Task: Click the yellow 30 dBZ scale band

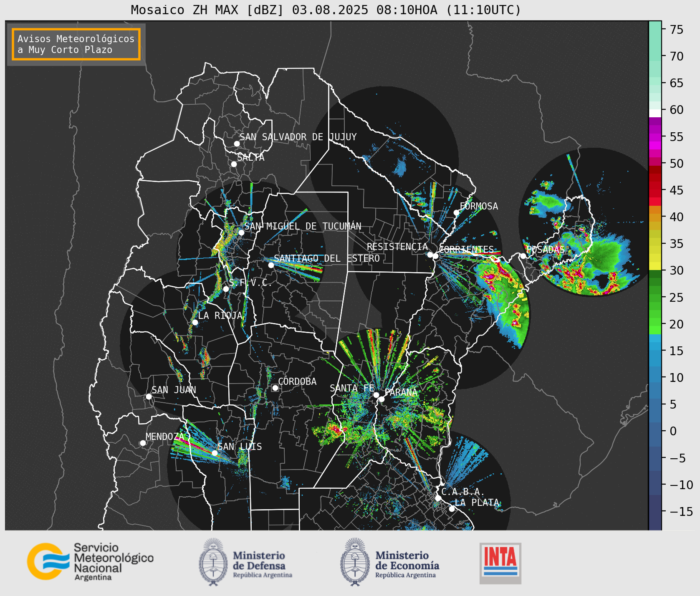Action: click(x=655, y=266)
